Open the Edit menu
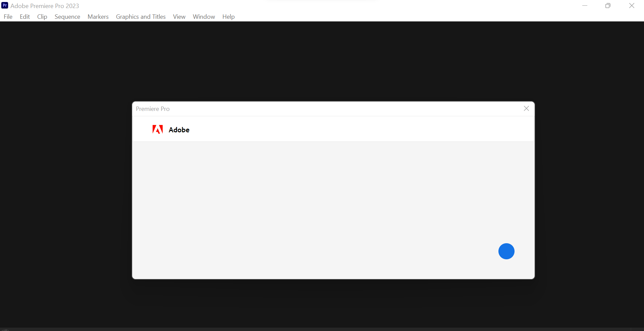The height and width of the screenshot is (331, 644). pos(24,17)
